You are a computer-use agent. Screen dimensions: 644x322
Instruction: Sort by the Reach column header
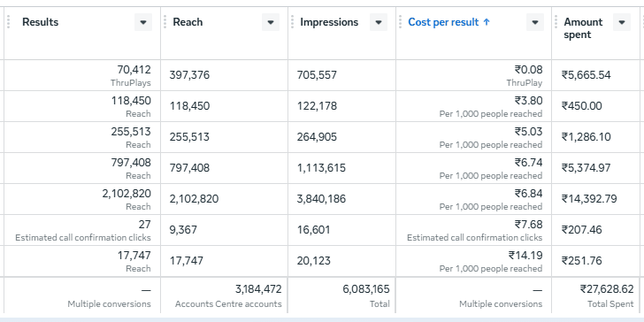(x=188, y=22)
